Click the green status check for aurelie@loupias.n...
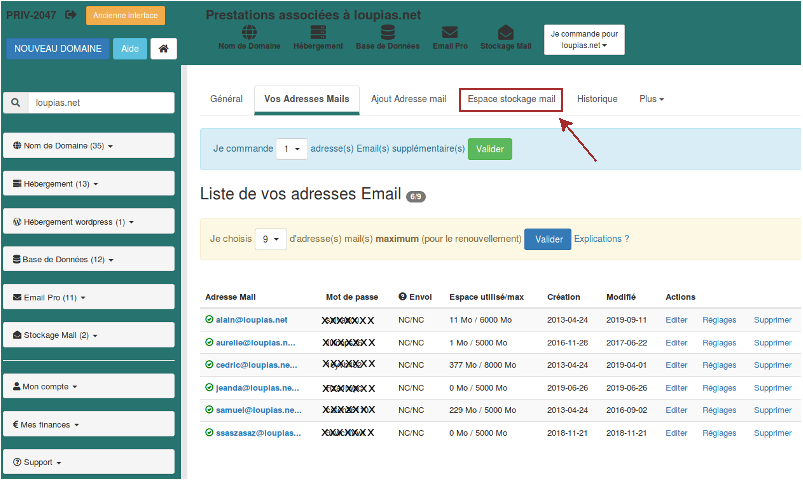Screen dimensions: 803x481 (209, 342)
